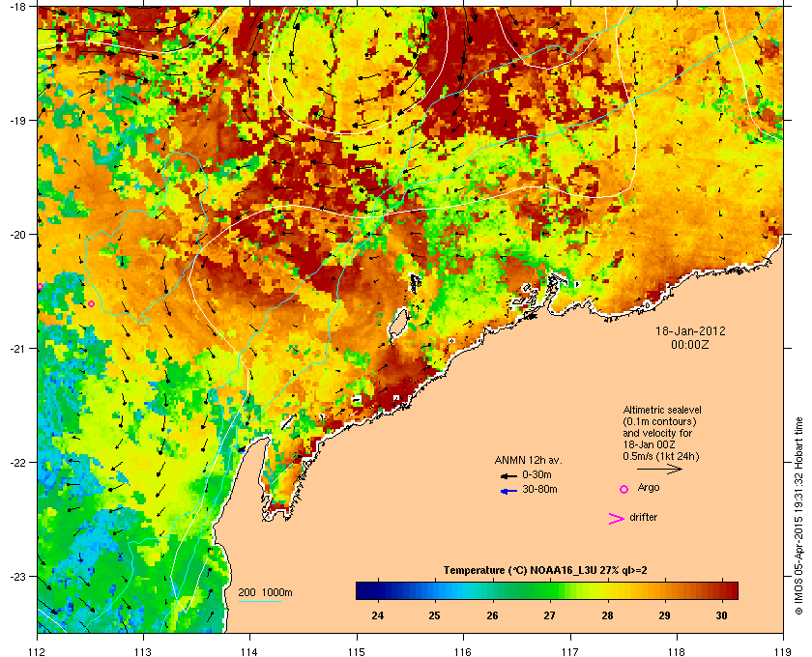Click the latitude axis label -18
The height and width of the screenshot is (657, 812).
tap(17, 7)
